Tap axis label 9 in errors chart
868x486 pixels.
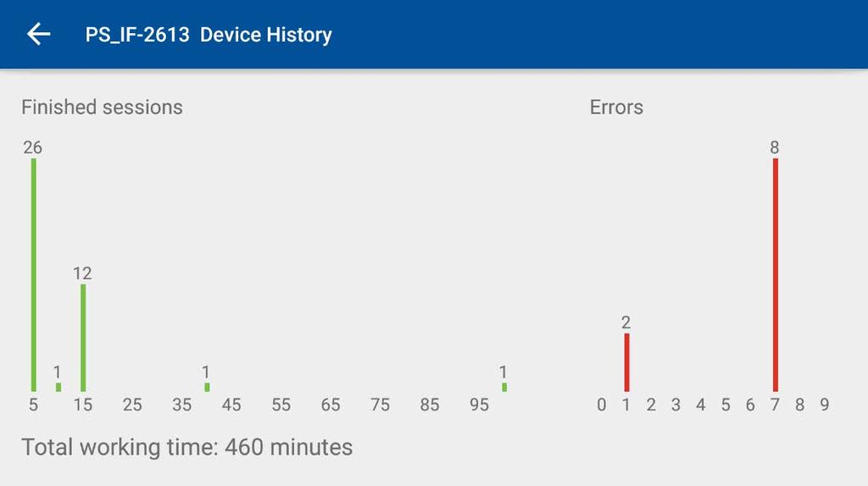[x=825, y=405]
